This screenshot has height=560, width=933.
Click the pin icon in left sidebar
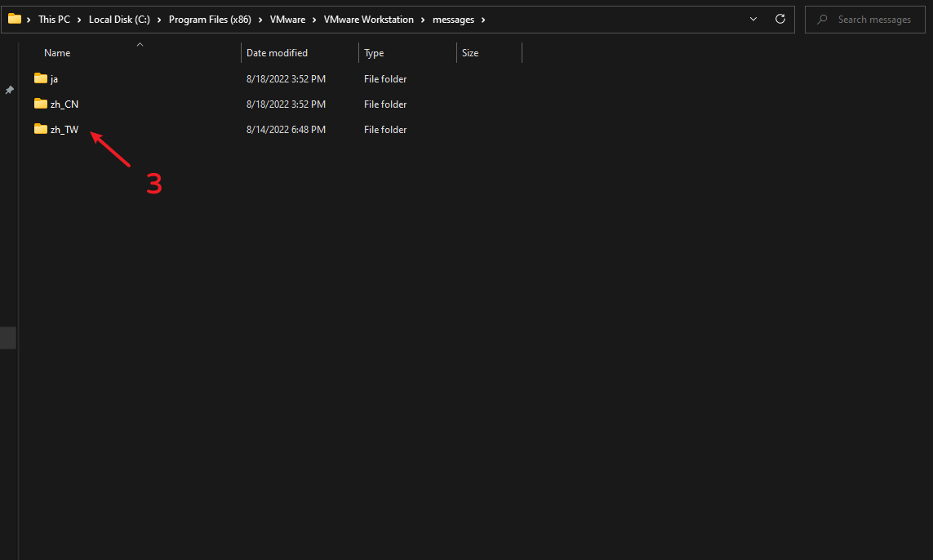click(x=9, y=90)
